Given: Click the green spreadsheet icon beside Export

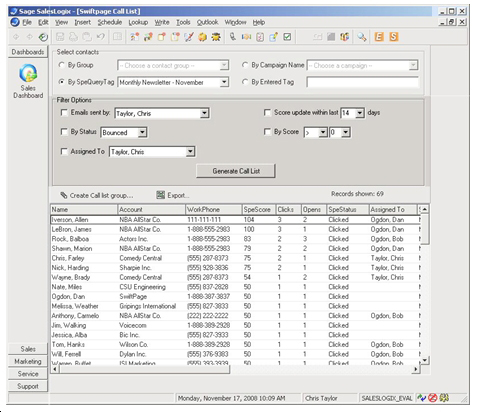Looking at the screenshot, I should pyautogui.click(x=161, y=195).
